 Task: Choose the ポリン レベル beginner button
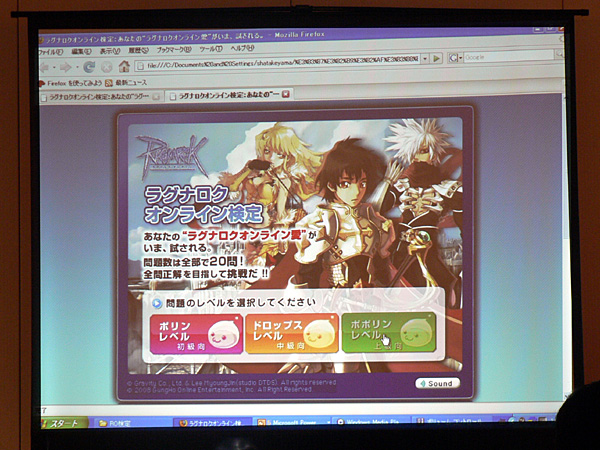tap(196, 334)
